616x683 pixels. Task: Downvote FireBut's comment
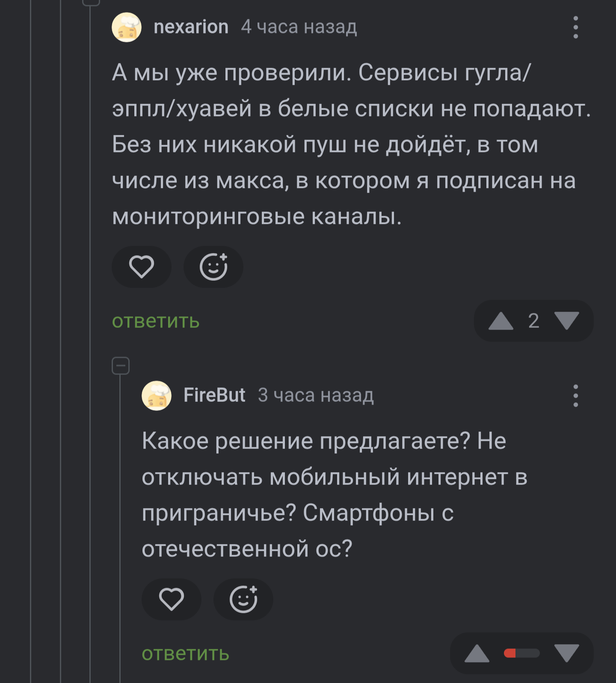point(566,653)
